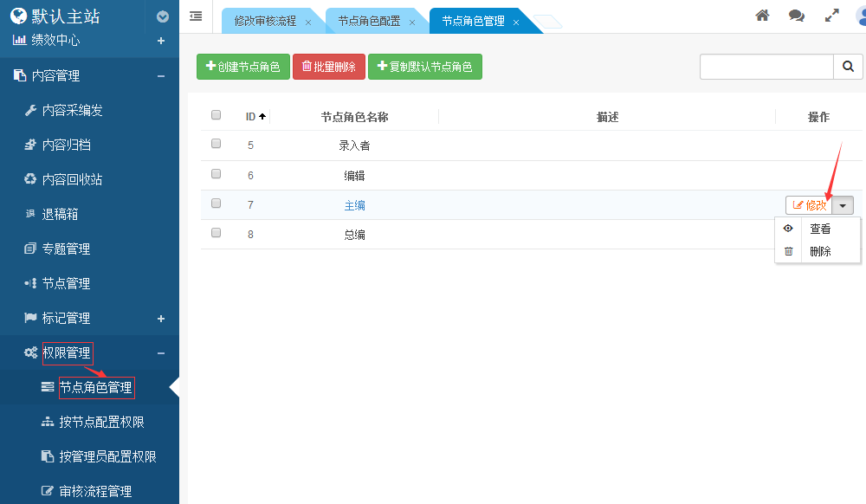Sort table by the ID column header

[x=255, y=117]
